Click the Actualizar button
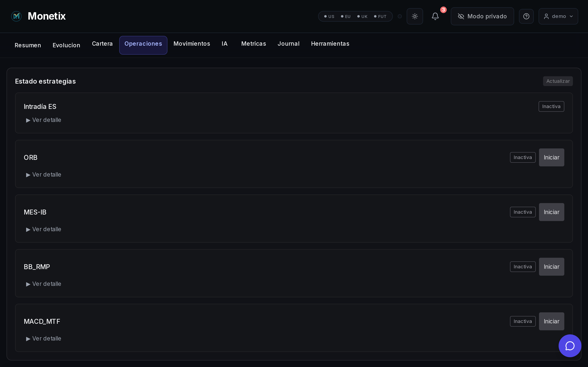This screenshot has height=367, width=588. [558, 81]
